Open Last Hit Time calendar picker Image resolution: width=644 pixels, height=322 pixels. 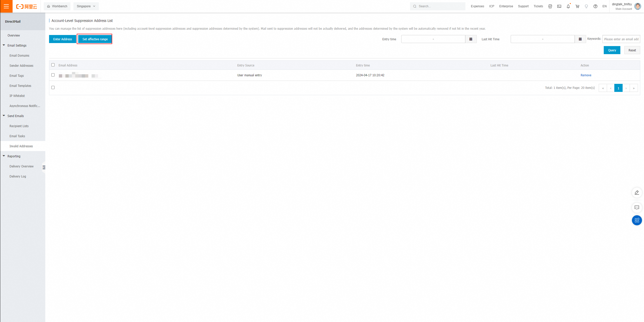click(580, 39)
